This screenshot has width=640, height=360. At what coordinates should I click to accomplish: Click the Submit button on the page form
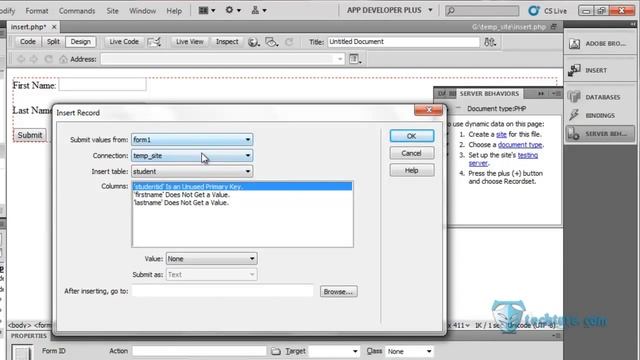(x=30, y=135)
